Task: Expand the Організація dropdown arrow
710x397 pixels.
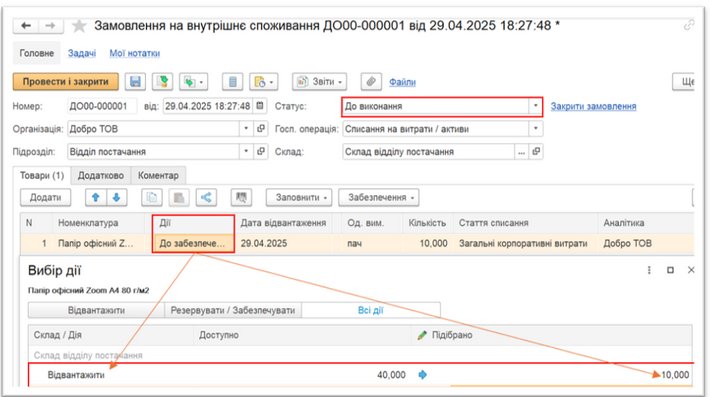Action: point(246,129)
